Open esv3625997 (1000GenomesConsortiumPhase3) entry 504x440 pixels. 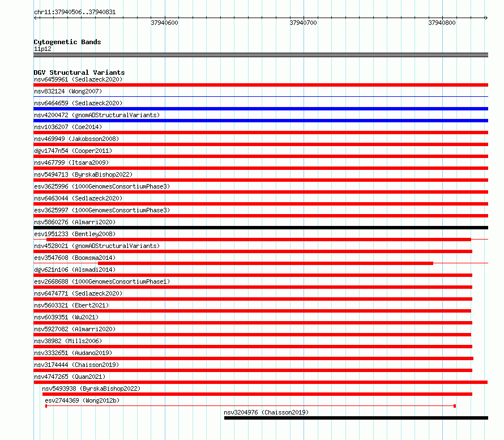point(102,210)
